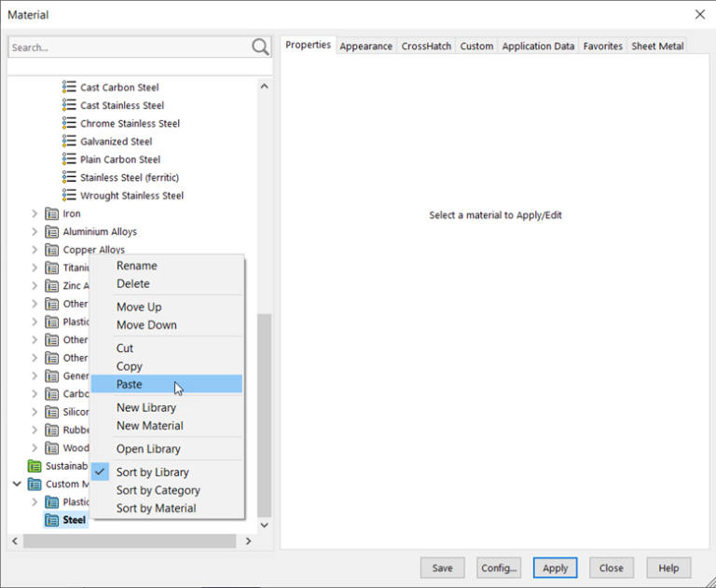The image size is (716, 588).
Task: Choose Sort by Category in context menu
Action: (158, 490)
